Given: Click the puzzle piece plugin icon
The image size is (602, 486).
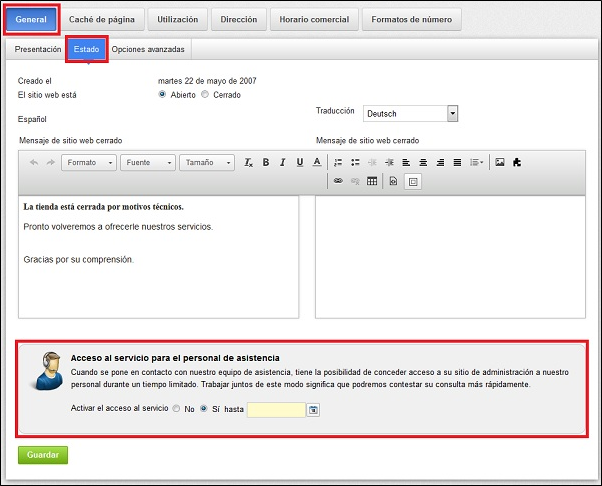Looking at the screenshot, I should point(517,162).
